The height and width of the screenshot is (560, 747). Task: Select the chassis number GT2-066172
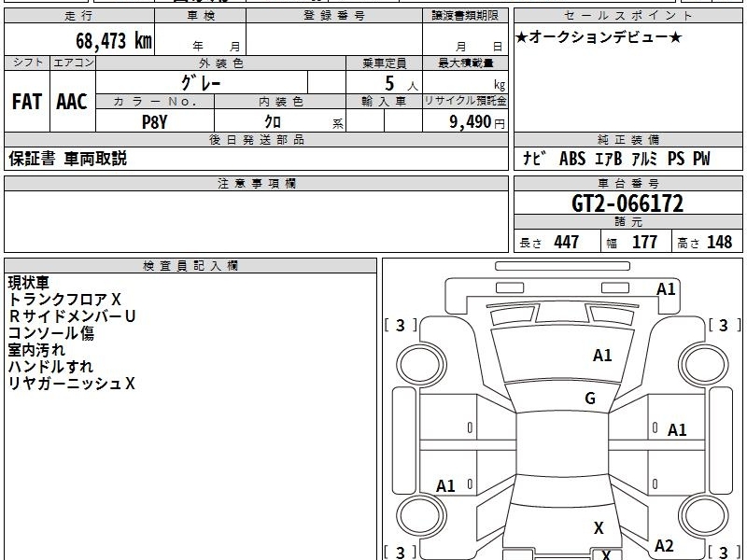627,203
